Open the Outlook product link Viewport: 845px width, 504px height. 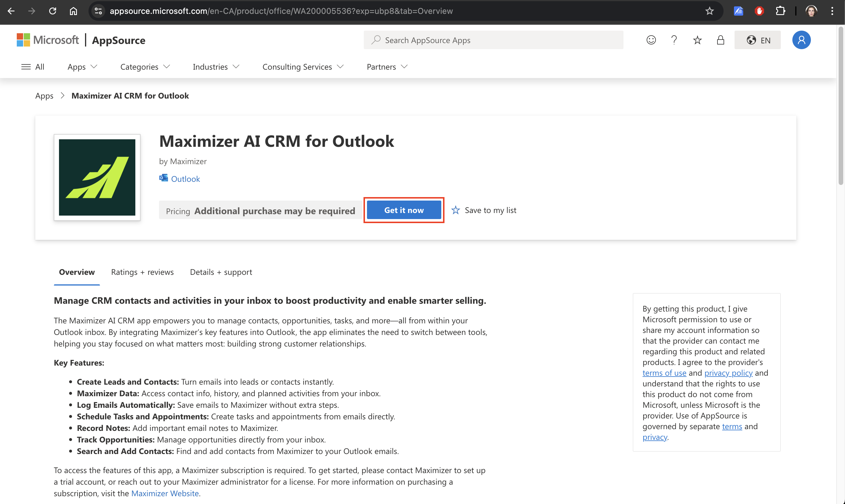[185, 179]
